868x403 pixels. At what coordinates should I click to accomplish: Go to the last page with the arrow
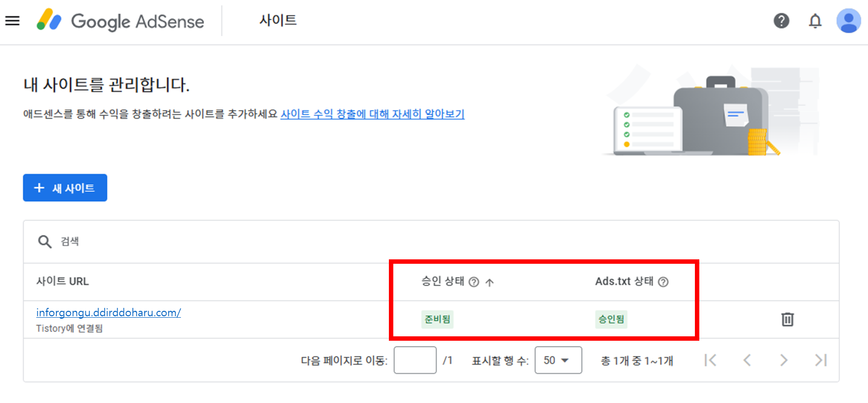pos(820,360)
